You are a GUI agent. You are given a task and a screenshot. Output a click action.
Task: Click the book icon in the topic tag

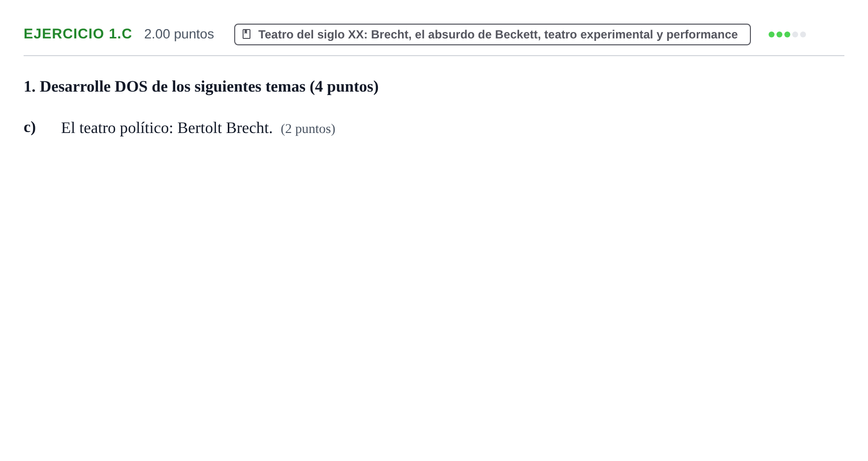(x=247, y=34)
